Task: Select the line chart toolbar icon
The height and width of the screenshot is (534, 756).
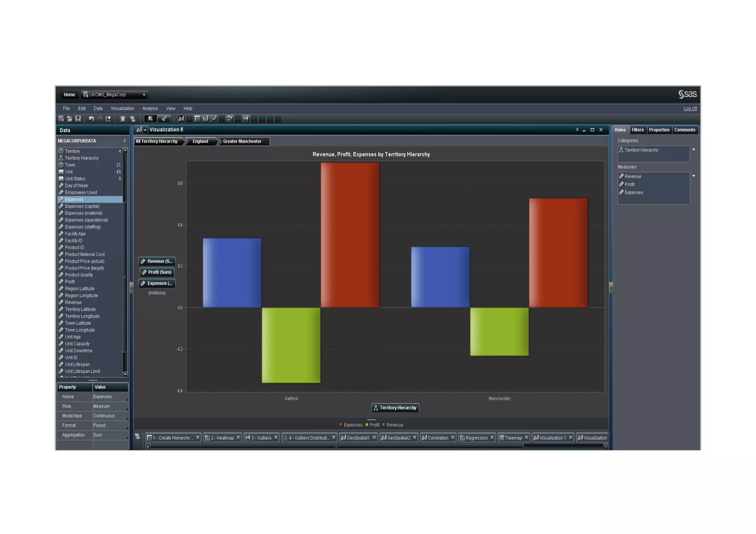Action: (x=214, y=119)
